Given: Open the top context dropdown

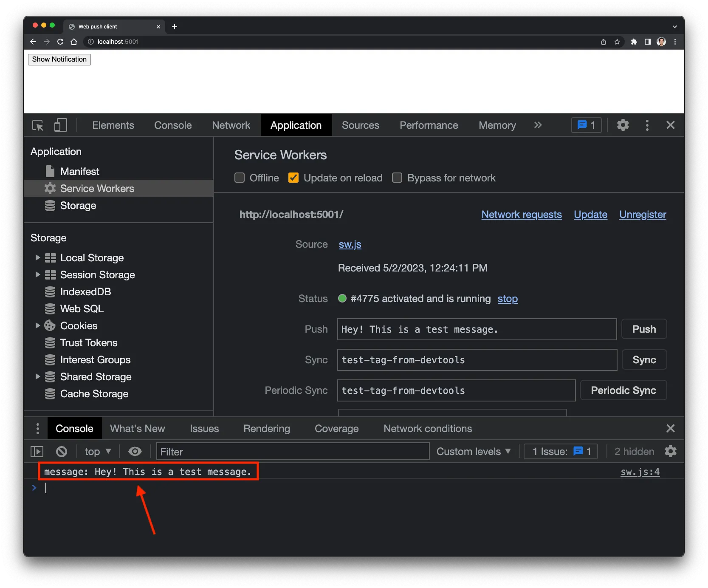Looking at the screenshot, I should point(97,452).
